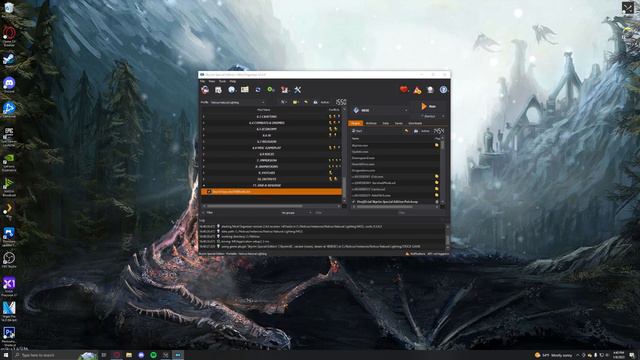Click the red heart Endorse icon
The width and height of the screenshot is (640, 360).
coord(404,90)
